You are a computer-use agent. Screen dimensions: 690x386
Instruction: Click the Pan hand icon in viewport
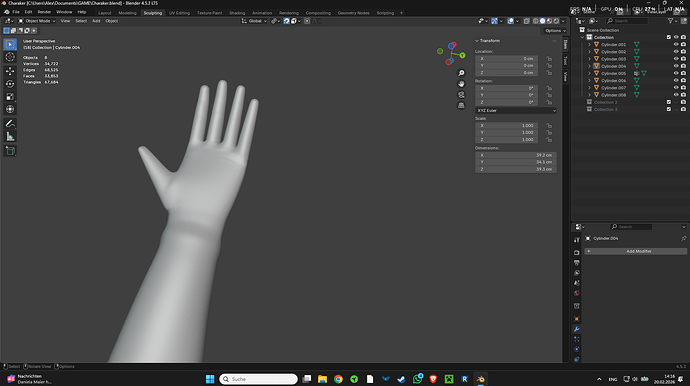pos(461,84)
